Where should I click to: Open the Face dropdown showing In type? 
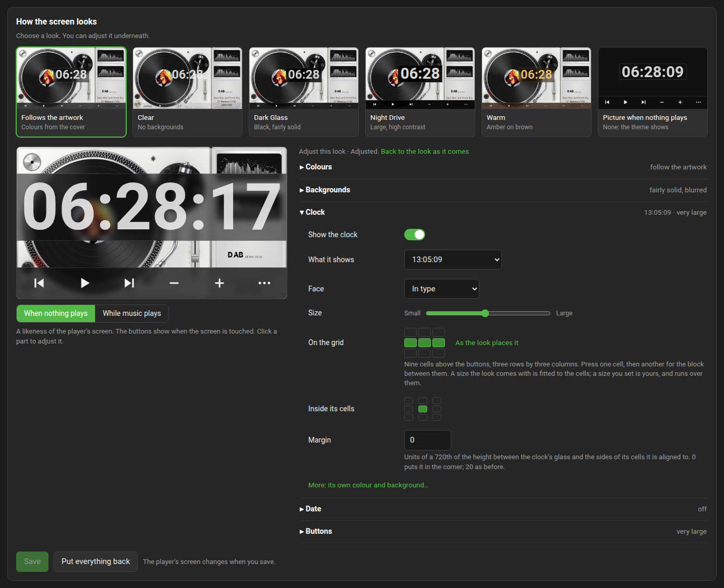click(x=442, y=289)
